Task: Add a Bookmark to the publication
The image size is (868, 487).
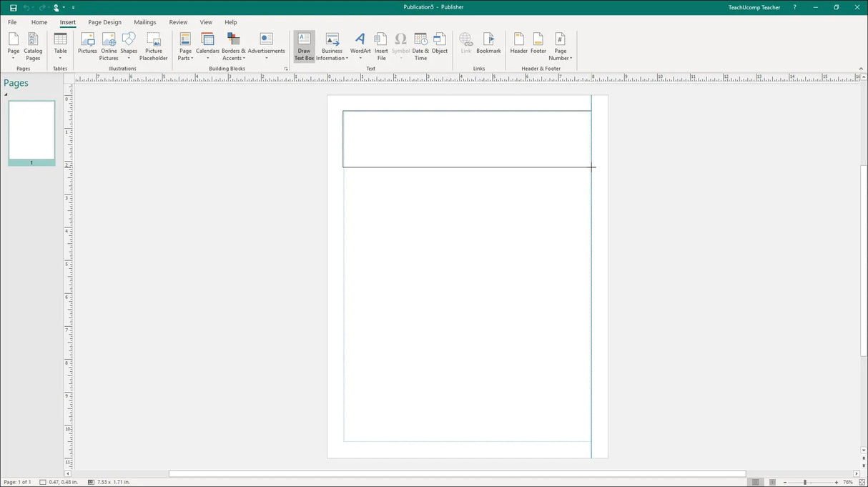Action: [x=488, y=43]
